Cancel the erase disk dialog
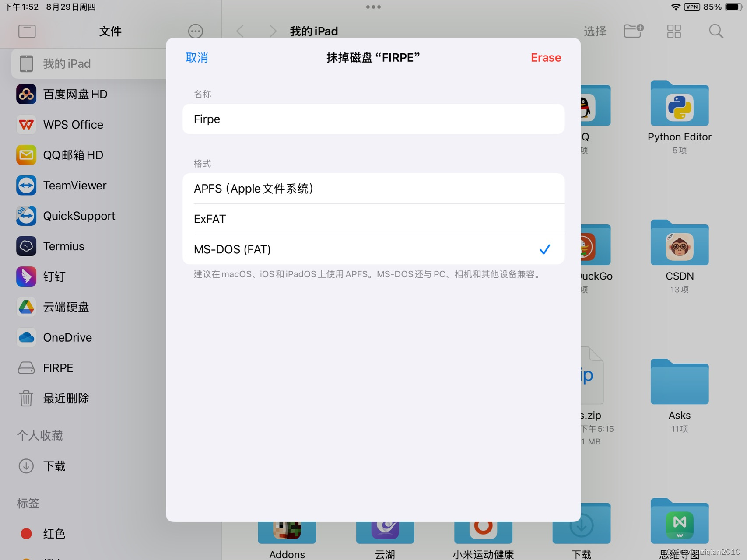Image resolution: width=747 pixels, height=560 pixels. coord(196,58)
